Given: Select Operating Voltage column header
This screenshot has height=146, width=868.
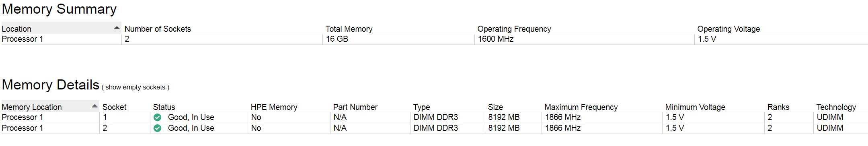Looking at the screenshot, I should tap(728, 29).
